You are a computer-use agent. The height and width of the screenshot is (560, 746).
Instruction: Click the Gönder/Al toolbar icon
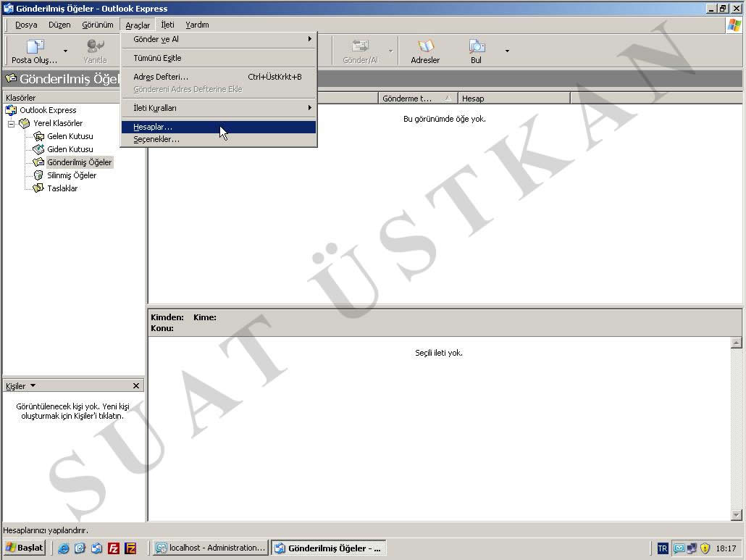click(360, 46)
